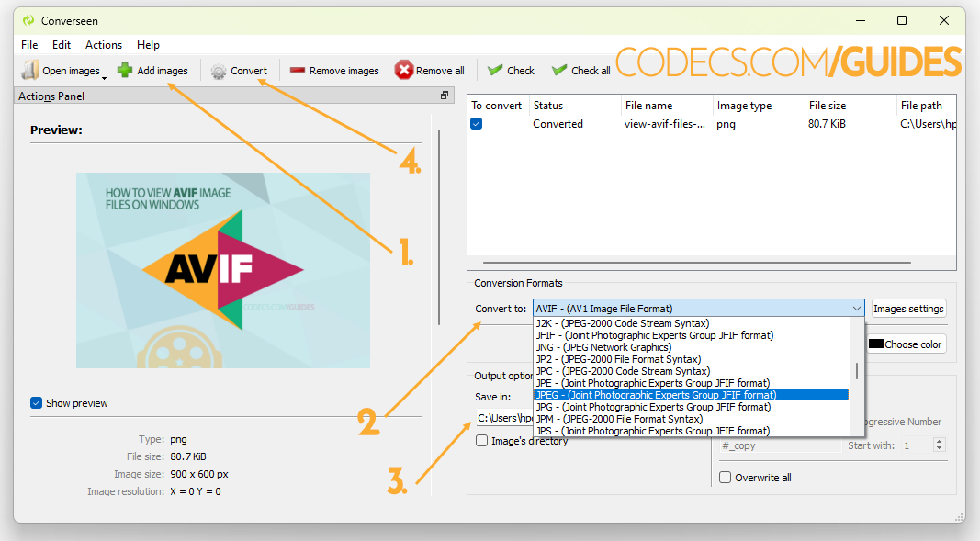
Task: Click the Images settings button
Action: tap(908, 309)
